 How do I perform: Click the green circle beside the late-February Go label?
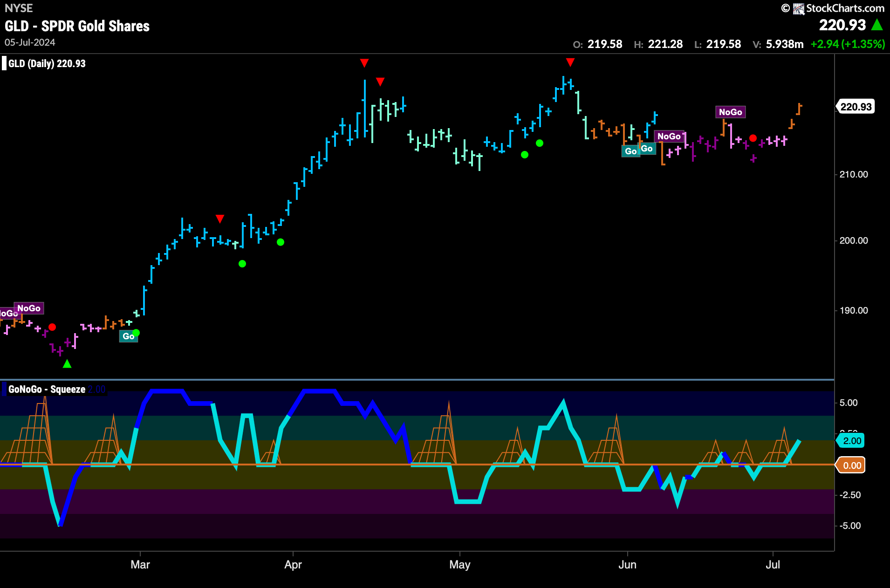(136, 333)
